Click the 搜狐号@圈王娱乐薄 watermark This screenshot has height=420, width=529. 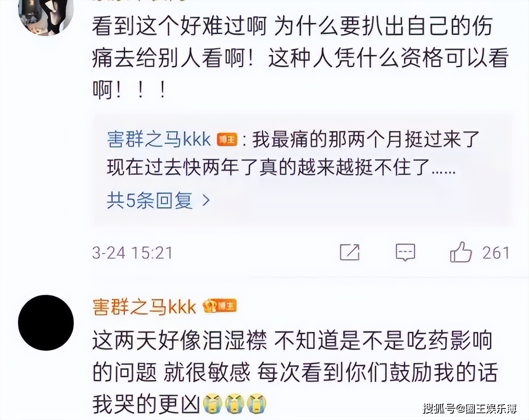(x=470, y=409)
